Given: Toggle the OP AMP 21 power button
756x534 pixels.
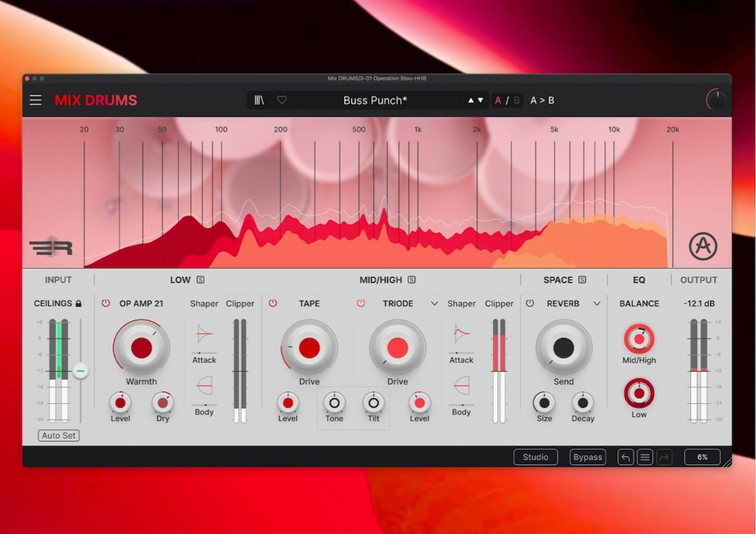Looking at the screenshot, I should pyautogui.click(x=106, y=304).
